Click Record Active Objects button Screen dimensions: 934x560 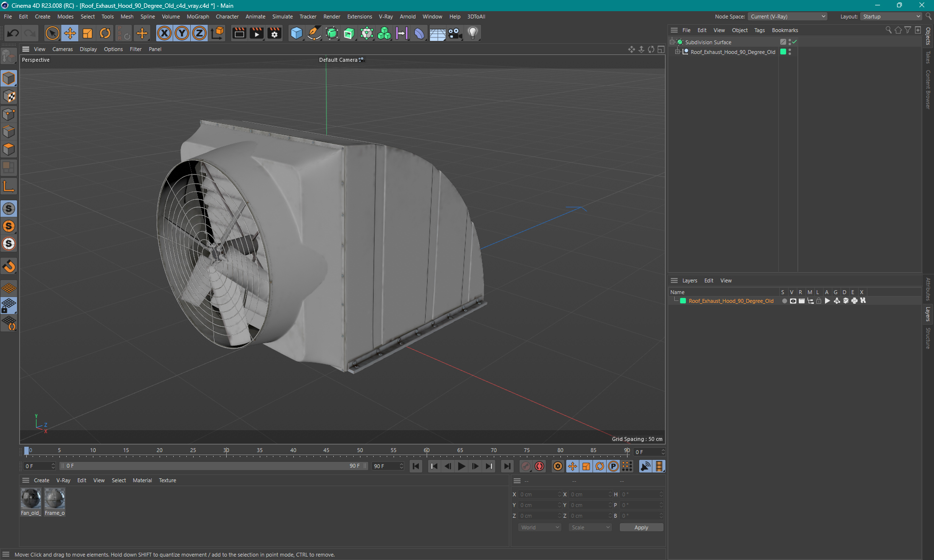526,466
